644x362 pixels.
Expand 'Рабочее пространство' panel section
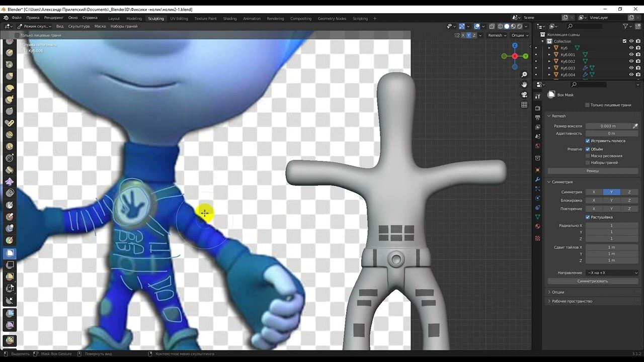572,301
